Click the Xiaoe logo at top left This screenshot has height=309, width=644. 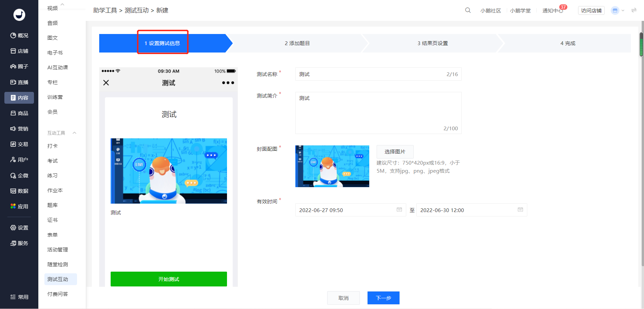(19, 14)
